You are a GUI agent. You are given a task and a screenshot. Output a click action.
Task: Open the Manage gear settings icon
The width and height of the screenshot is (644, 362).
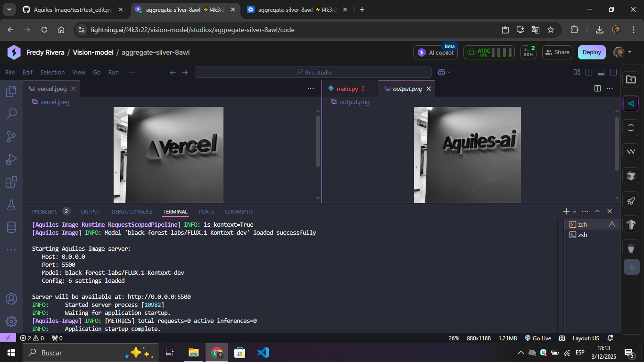[11, 321]
